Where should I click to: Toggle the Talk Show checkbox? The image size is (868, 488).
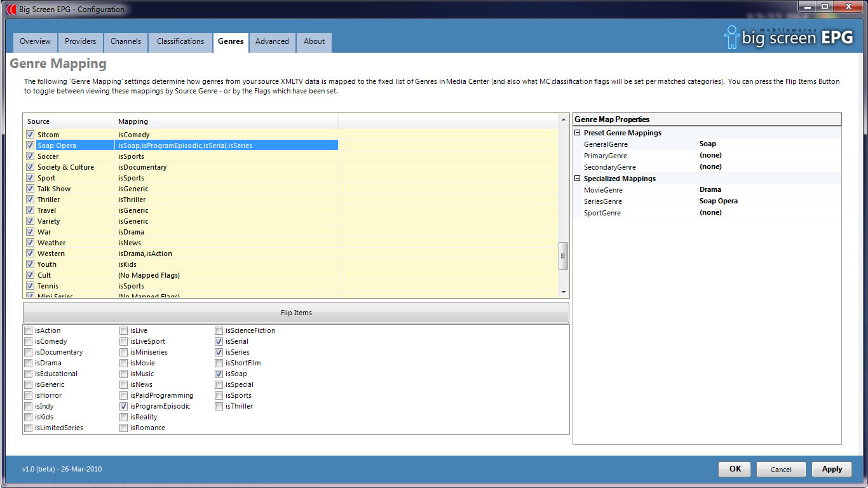(x=30, y=189)
